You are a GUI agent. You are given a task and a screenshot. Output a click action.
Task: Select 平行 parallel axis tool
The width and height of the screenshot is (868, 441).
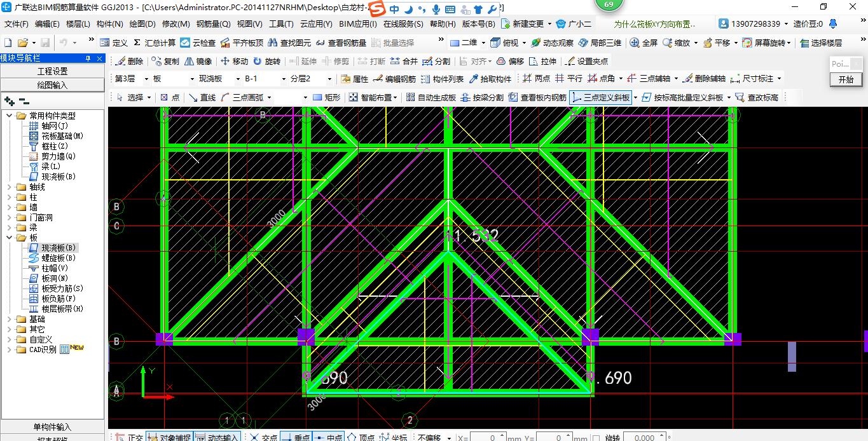pyautogui.click(x=568, y=79)
